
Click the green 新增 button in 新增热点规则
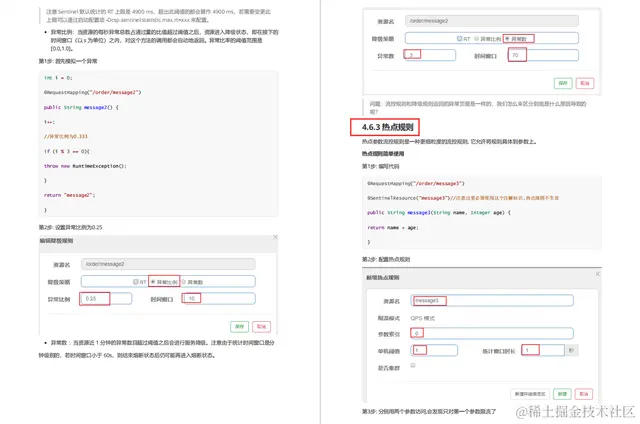click(562, 394)
